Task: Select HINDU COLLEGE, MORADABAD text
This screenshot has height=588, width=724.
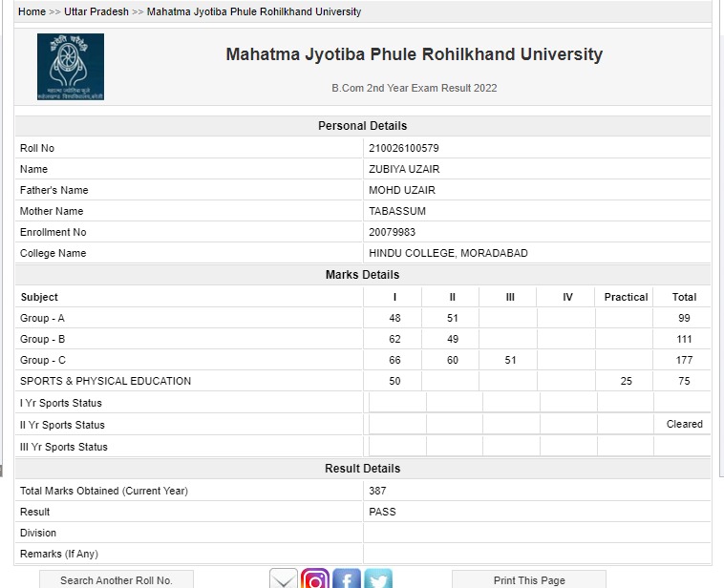Action: pos(448,253)
